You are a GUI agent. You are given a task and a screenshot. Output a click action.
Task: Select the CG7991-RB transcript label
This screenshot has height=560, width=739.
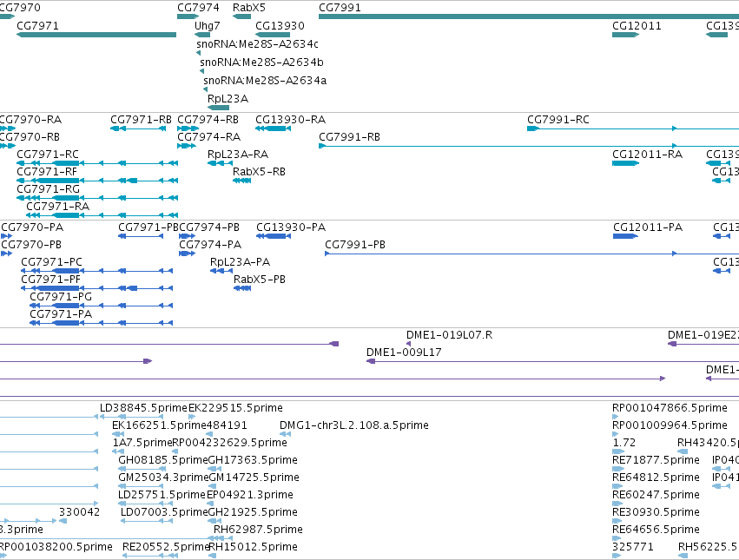(x=349, y=137)
